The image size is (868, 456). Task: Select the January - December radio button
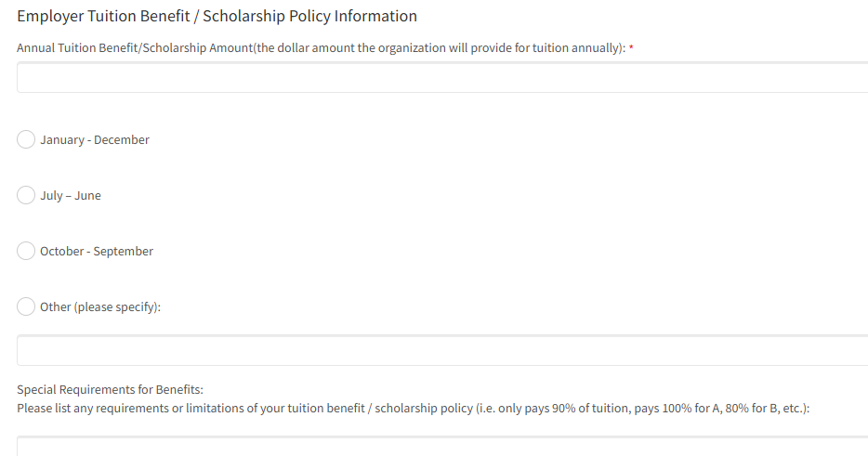pos(27,139)
